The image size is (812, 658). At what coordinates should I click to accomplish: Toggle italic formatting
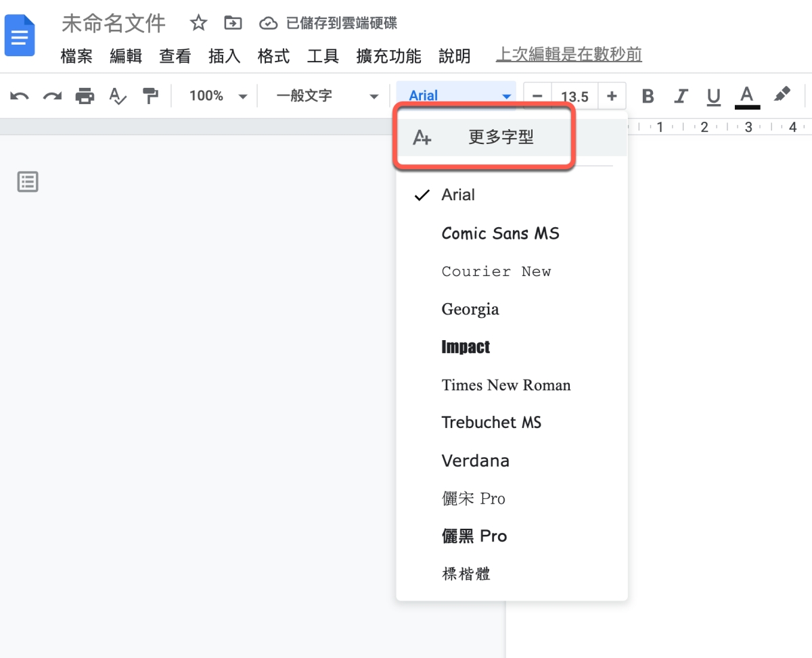pos(681,96)
